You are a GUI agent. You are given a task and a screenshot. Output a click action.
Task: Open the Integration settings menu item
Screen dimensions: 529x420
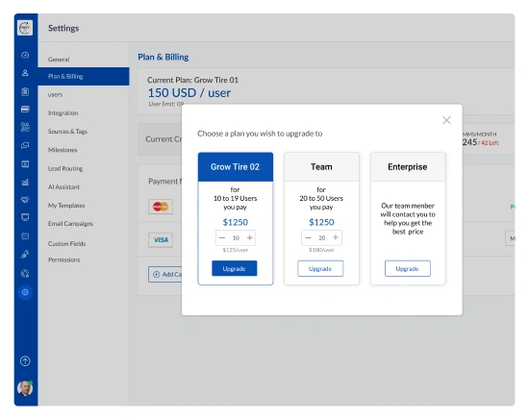tap(63, 112)
